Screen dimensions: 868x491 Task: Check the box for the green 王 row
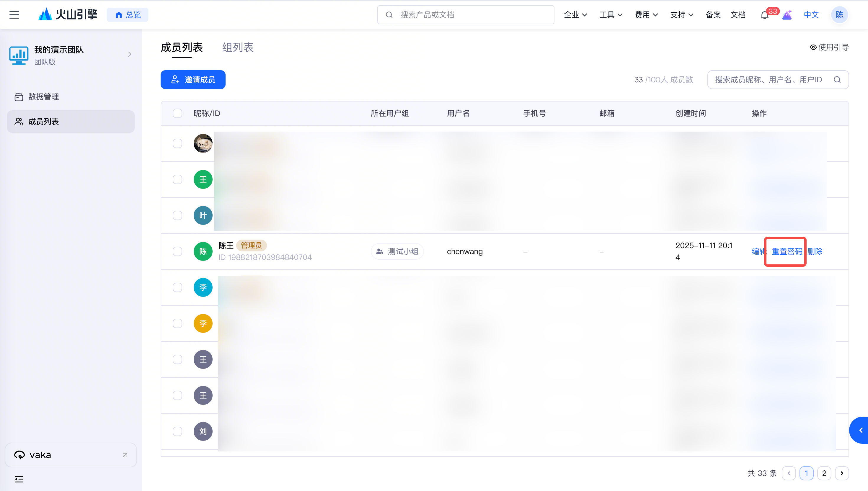(177, 179)
